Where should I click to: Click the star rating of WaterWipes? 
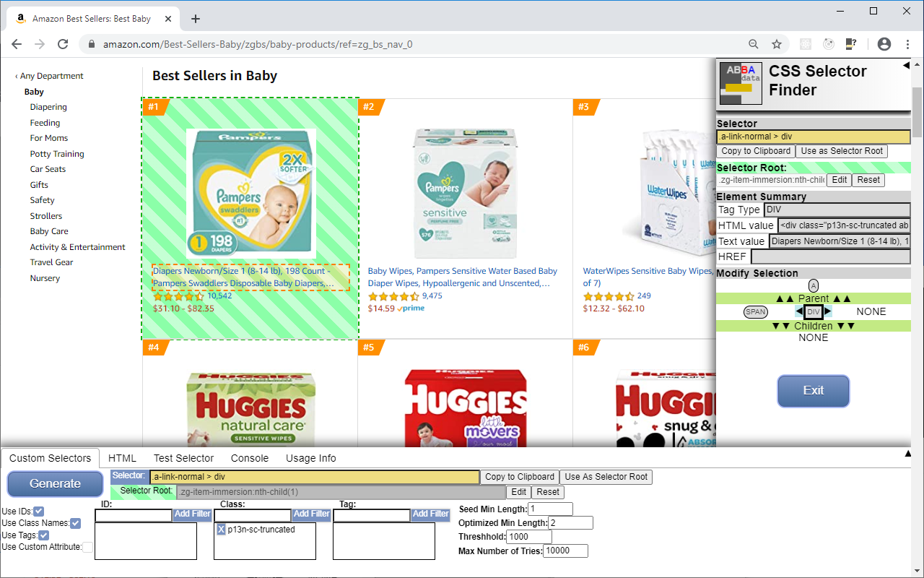(x=609, y=296)
